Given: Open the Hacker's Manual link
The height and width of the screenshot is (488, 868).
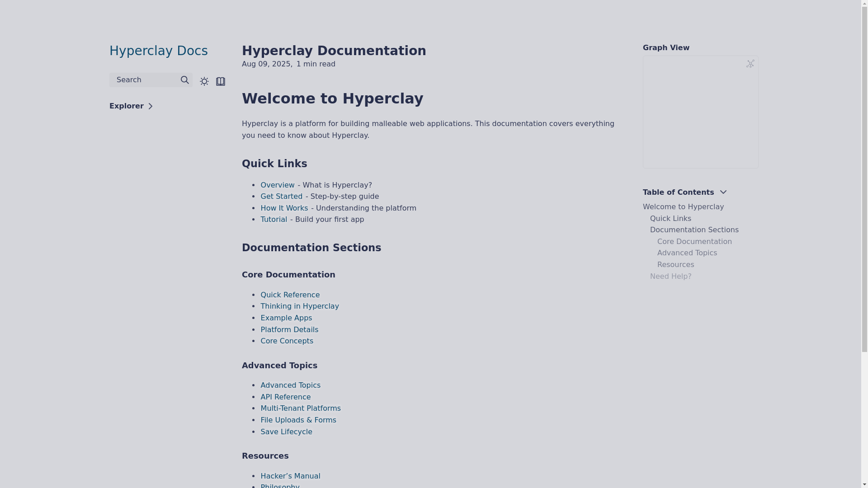Looking at the screenshot, I should (291, 476).
